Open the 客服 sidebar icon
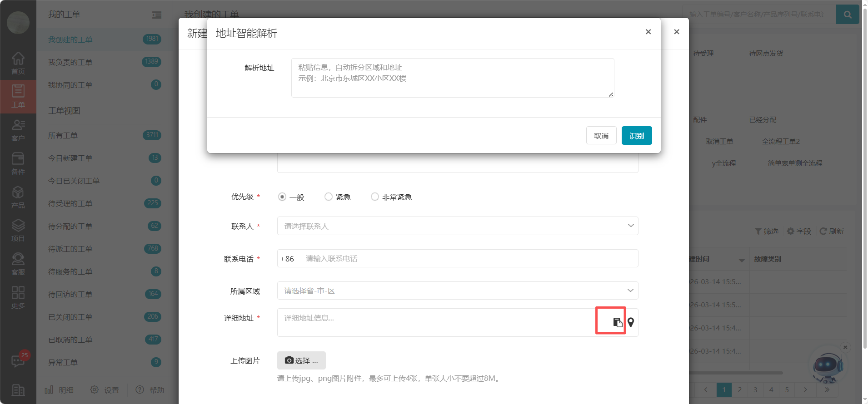This screenshot has height=404, width=868. 18,264
